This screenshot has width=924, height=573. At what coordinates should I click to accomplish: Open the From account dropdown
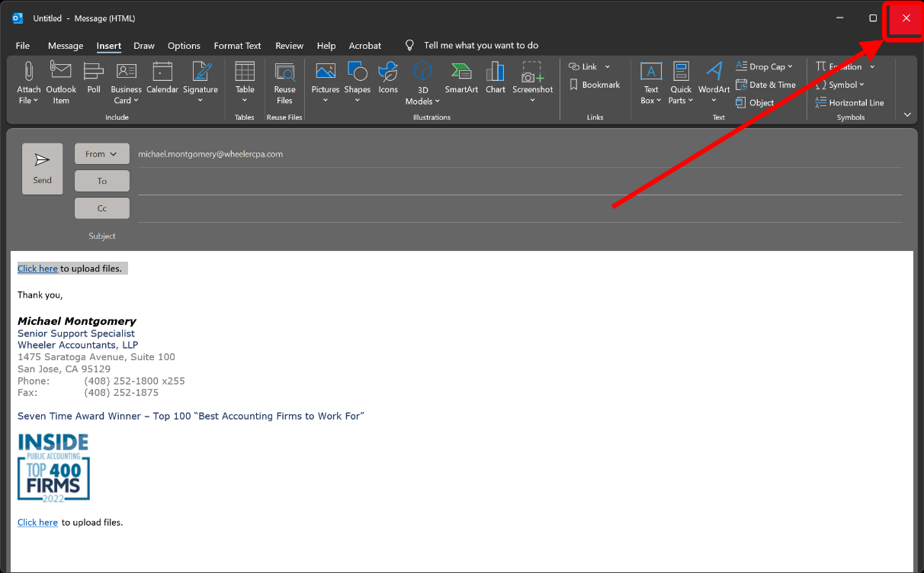click(101, 154)
